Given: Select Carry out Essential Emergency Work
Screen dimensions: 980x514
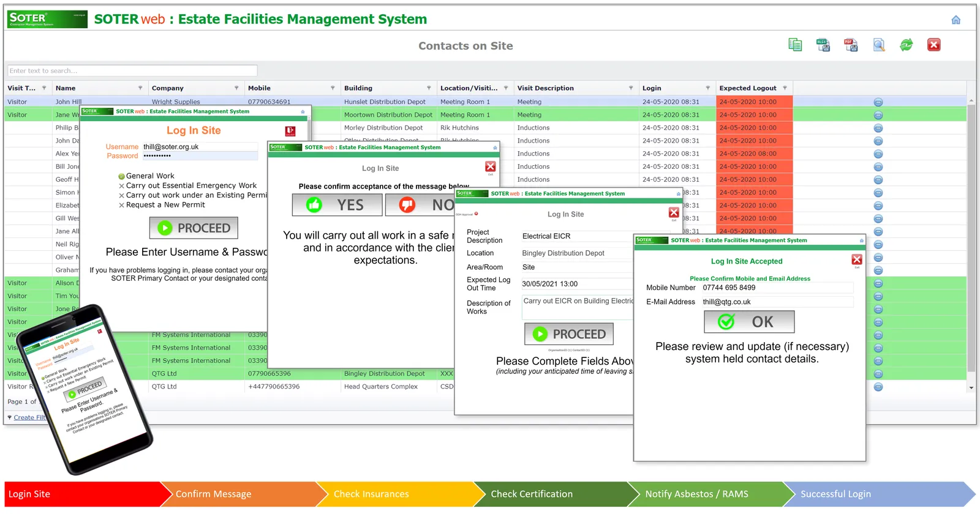Looking at the screenshot, I should pyautogui.click(x=187, y=186).
